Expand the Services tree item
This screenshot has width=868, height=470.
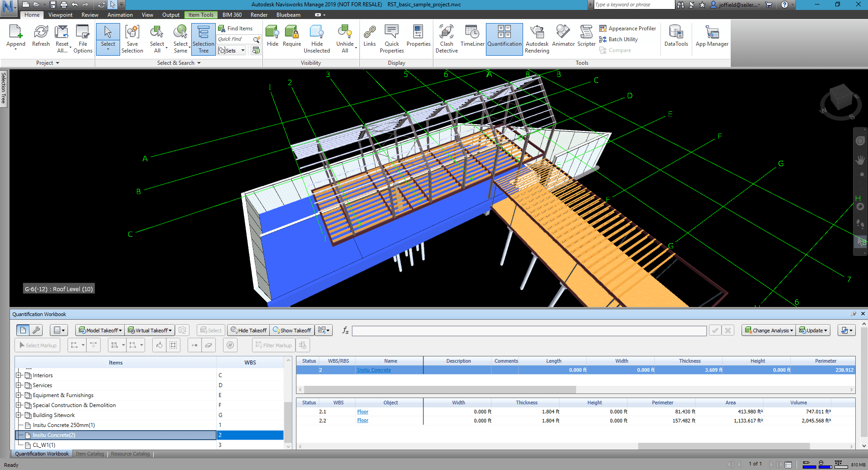[x=19, y=385]
